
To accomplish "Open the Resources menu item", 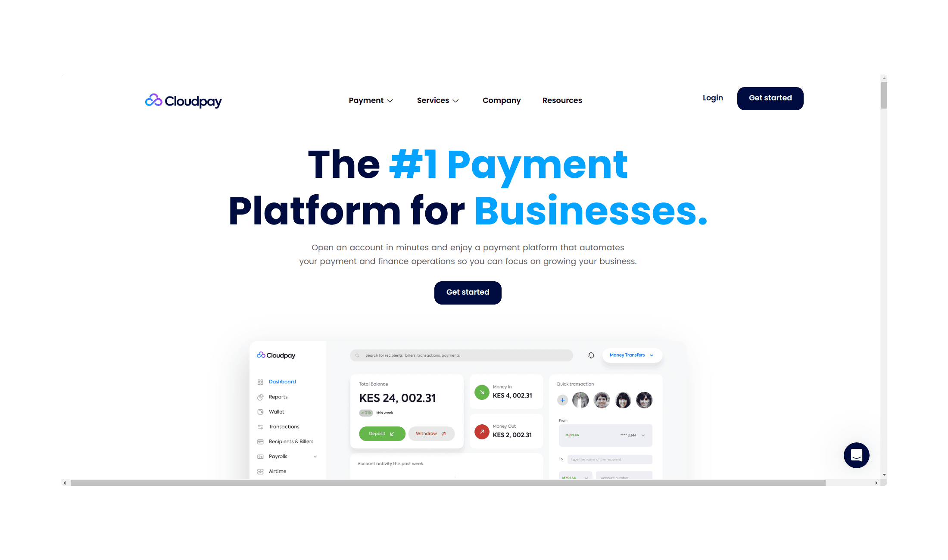I will click(x=561, y=100).
